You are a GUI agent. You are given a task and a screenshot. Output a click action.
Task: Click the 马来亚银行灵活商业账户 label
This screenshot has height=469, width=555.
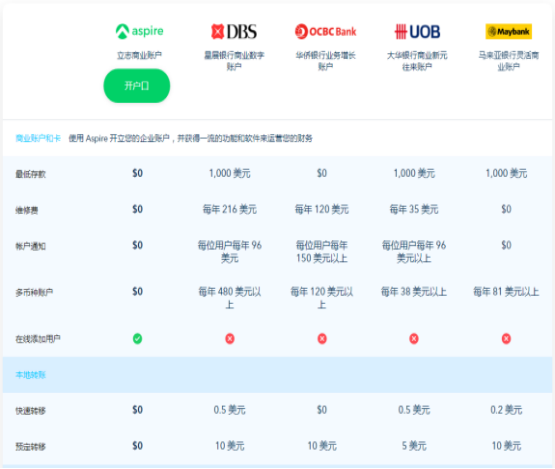tap(509, 61)
